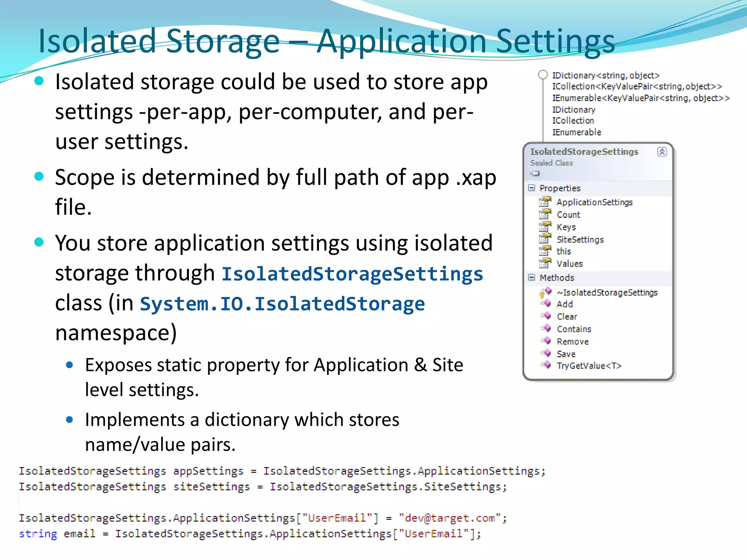Click the TryGetValue<T> method icon
747x560 pixels.
pyautogui.click(x=546, y=365)
